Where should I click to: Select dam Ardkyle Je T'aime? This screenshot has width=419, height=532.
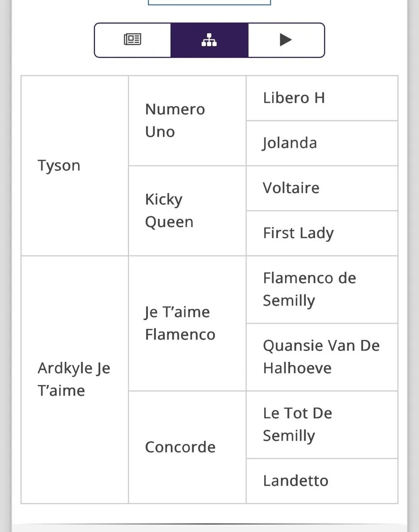(x=74, y=379)
